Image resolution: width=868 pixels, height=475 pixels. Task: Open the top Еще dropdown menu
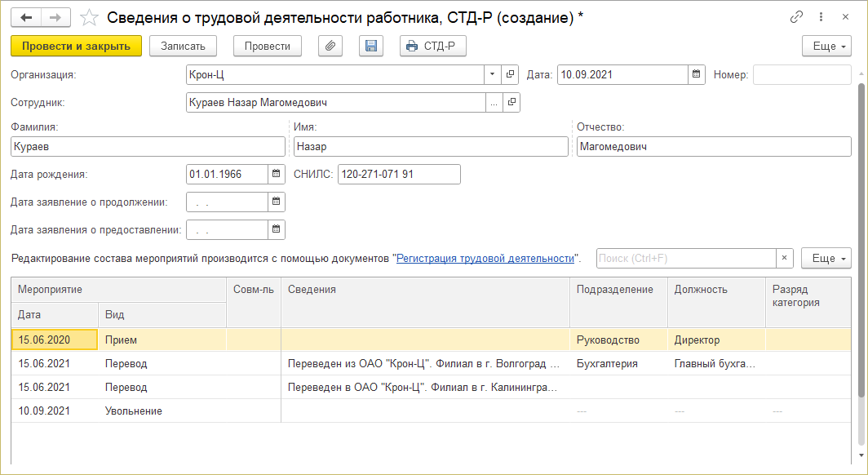pos(826,47)
